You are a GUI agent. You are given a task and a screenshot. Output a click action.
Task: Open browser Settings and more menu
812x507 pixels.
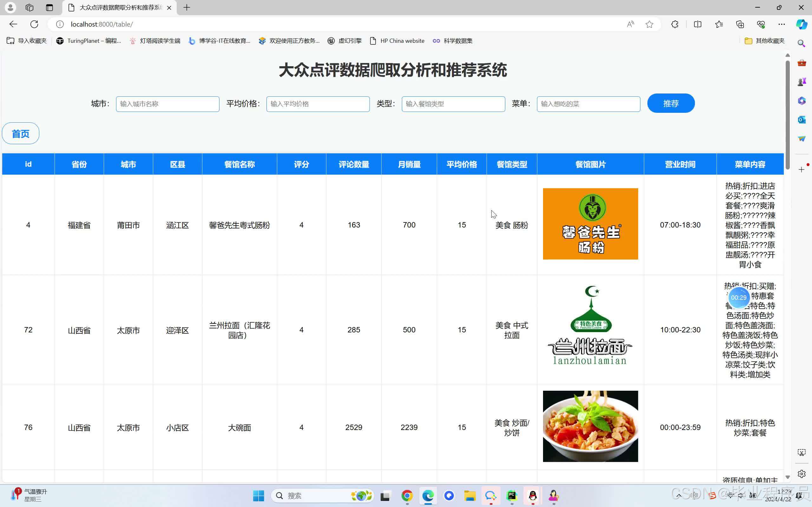(x=782, y=24)
